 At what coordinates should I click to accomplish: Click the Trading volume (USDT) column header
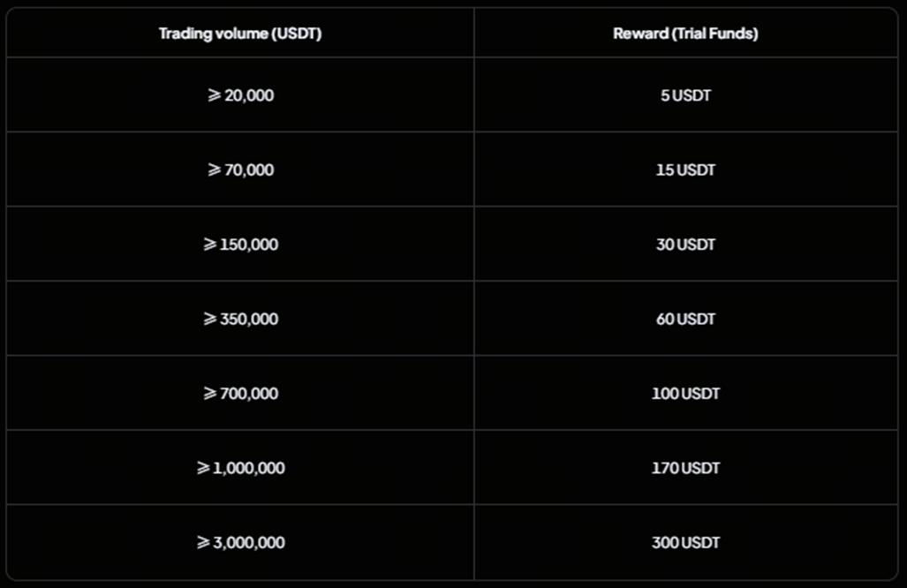[x=240, y=34]
